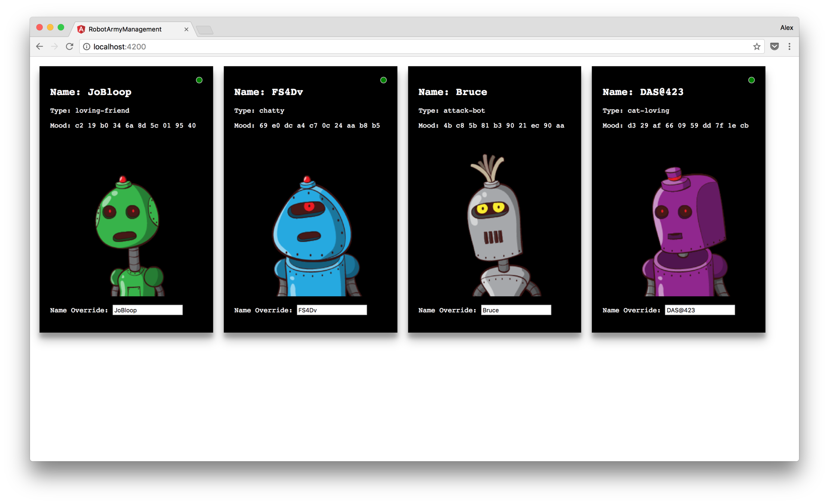Click the browser forward arrow
The width and height of the screenshot is (829, 504).
point(55,46)
